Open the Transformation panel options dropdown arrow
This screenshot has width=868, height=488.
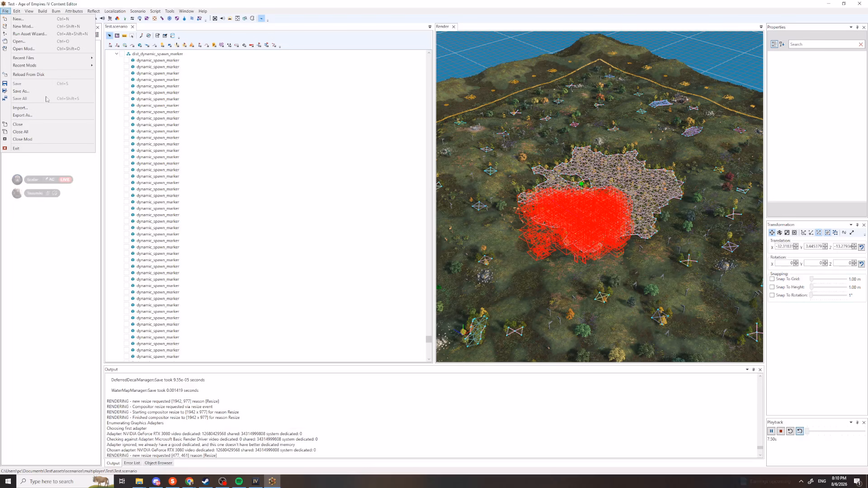pyautogui.click(x=851, y=225)
